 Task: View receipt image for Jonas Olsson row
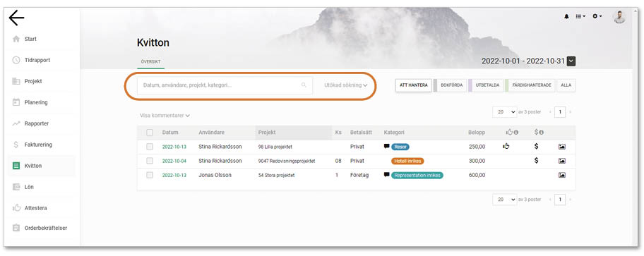coord(562,175)
